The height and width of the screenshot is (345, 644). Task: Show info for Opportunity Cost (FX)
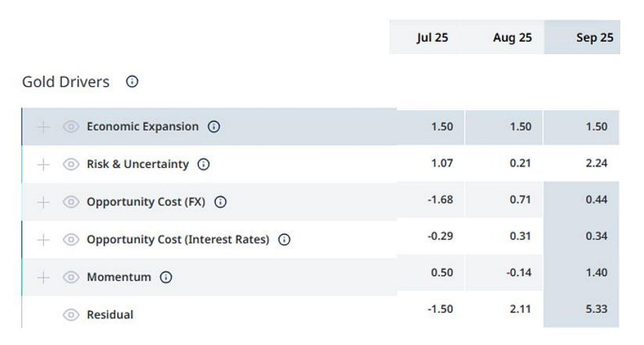tap(220, 202)
